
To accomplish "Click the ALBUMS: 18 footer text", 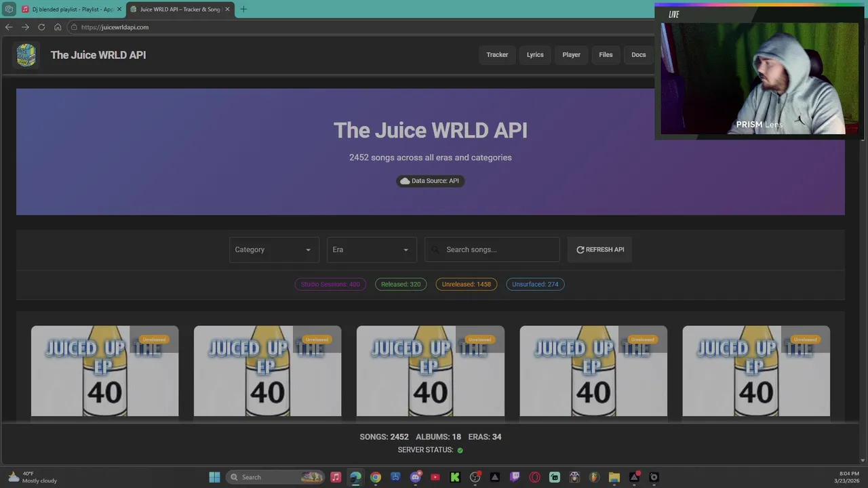I will point(438,437).
